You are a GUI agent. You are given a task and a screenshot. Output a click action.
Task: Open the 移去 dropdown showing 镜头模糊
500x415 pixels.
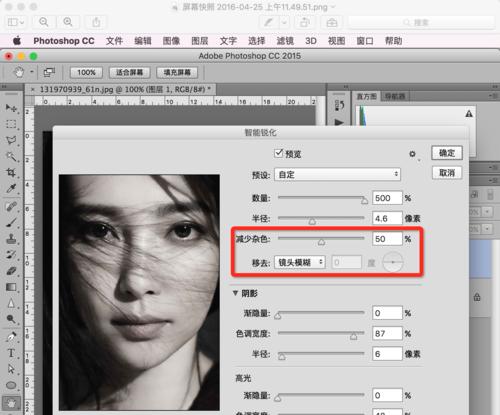point(300,262)
